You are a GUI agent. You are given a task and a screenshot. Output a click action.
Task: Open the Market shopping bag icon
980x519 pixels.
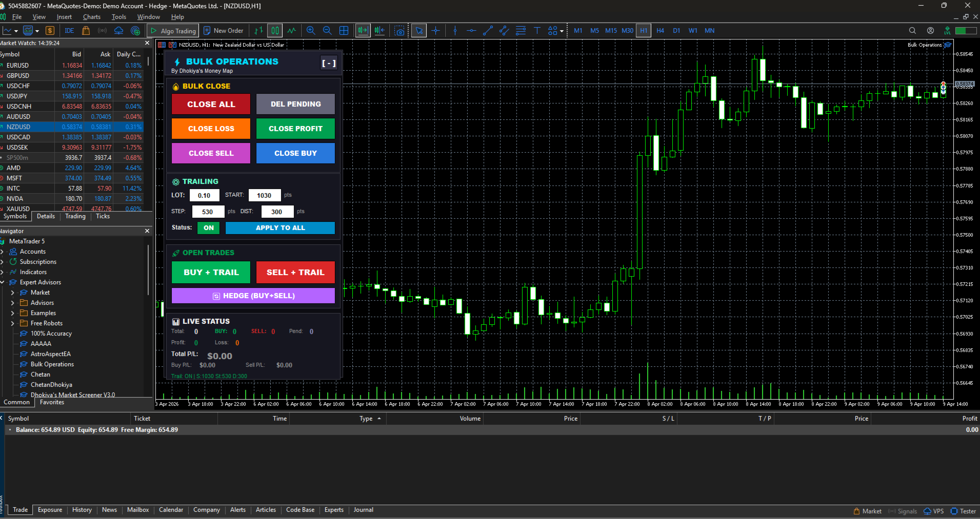(86, 31)
